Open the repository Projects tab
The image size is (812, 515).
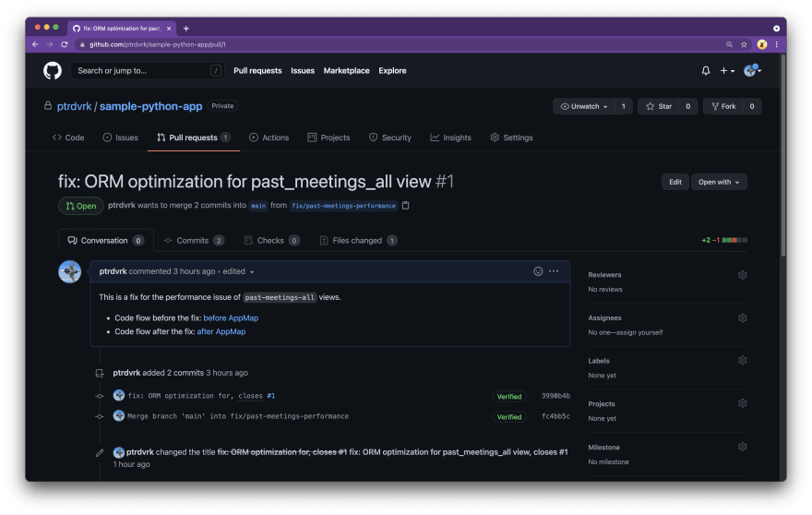(x=328, y=138)
